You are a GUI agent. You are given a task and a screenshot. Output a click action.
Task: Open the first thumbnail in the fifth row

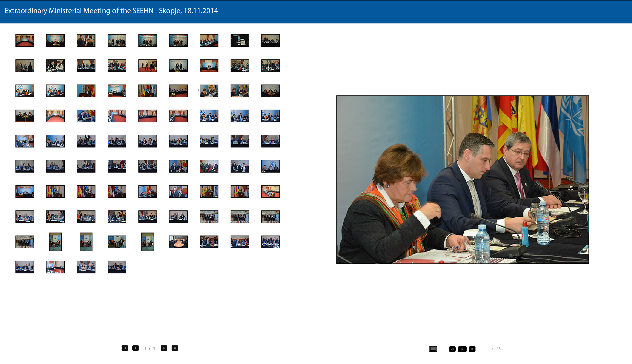[x=24, y=141]
